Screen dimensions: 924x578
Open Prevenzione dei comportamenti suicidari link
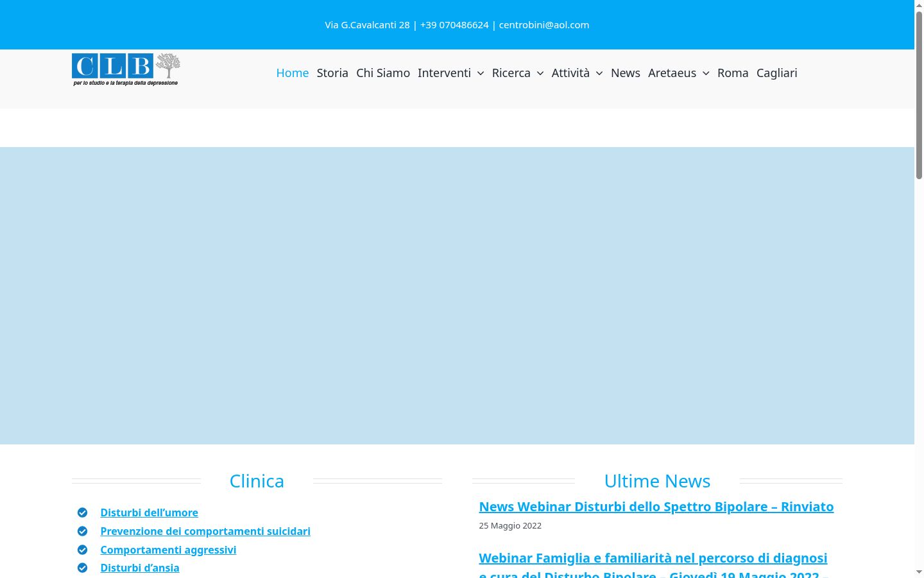[x=205, y=531]
